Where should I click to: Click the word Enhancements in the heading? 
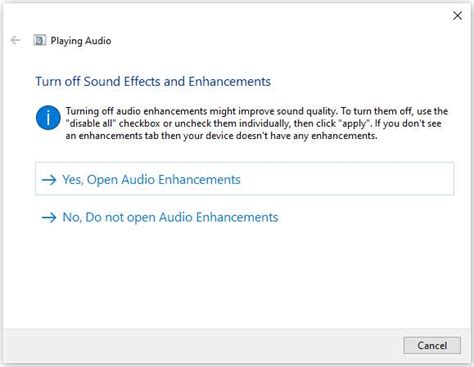click(x=230, y=81)
